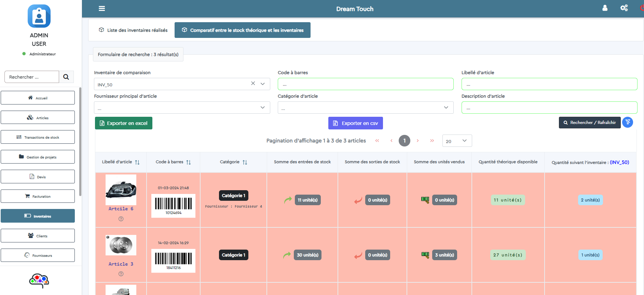The height and width of the screenshot is (295, 644).
Task: Click the sidebar vertical scrollbar
Action: click(x=80, y=142)
